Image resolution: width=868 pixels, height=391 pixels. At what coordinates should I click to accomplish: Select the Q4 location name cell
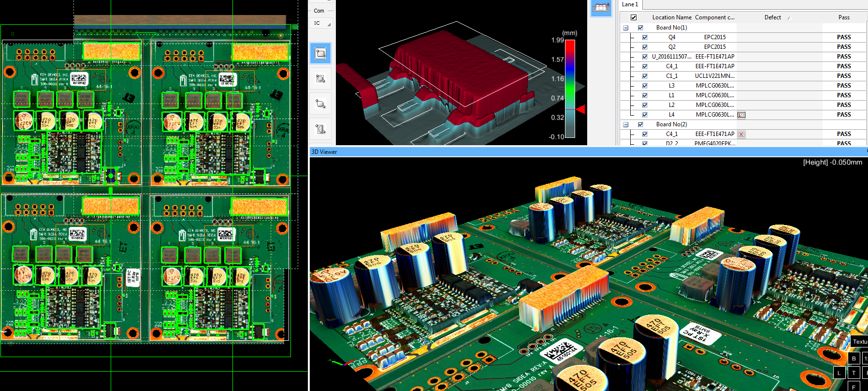(x=672, y=37)
